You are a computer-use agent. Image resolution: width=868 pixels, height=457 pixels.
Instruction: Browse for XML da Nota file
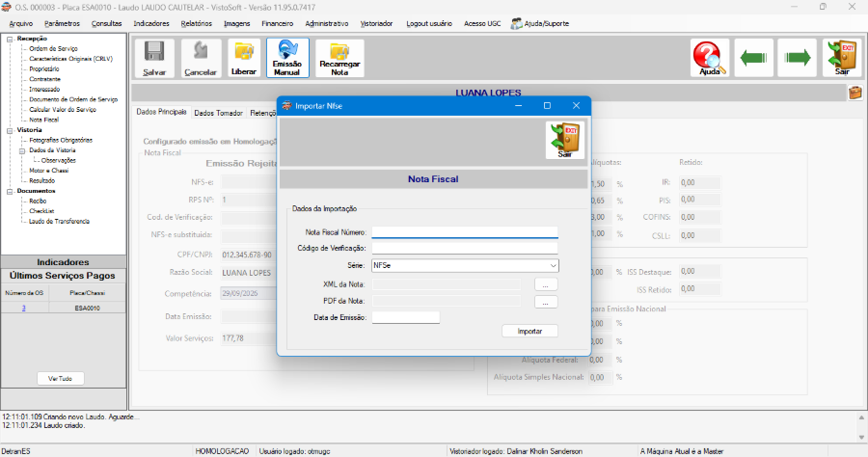pos(546,284)
